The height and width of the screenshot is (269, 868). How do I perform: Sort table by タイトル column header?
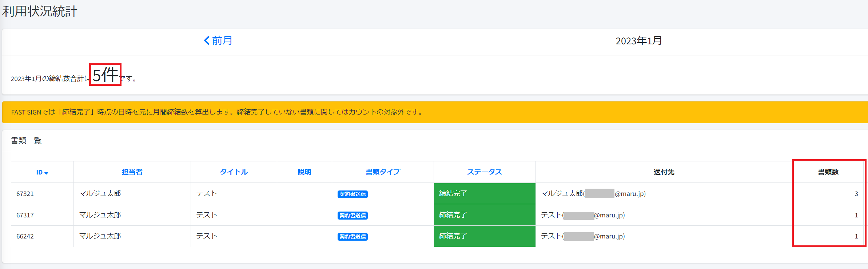234,172
